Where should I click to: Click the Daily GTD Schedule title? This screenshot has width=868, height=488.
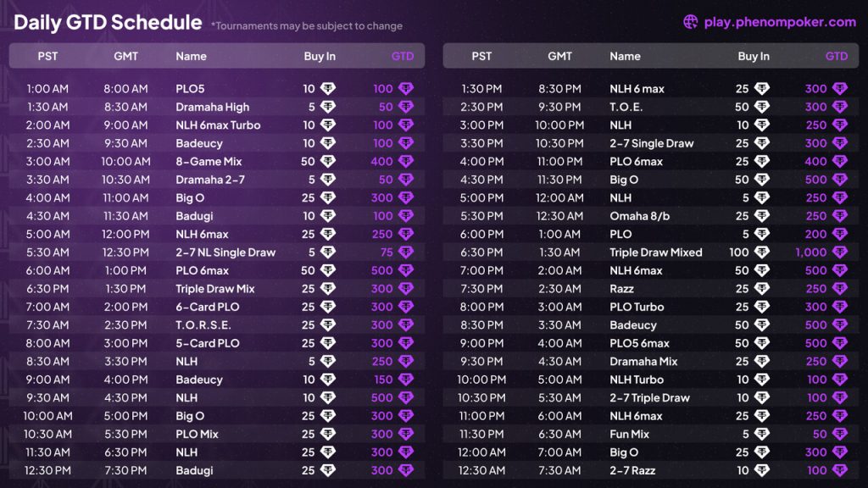point(108,23)
